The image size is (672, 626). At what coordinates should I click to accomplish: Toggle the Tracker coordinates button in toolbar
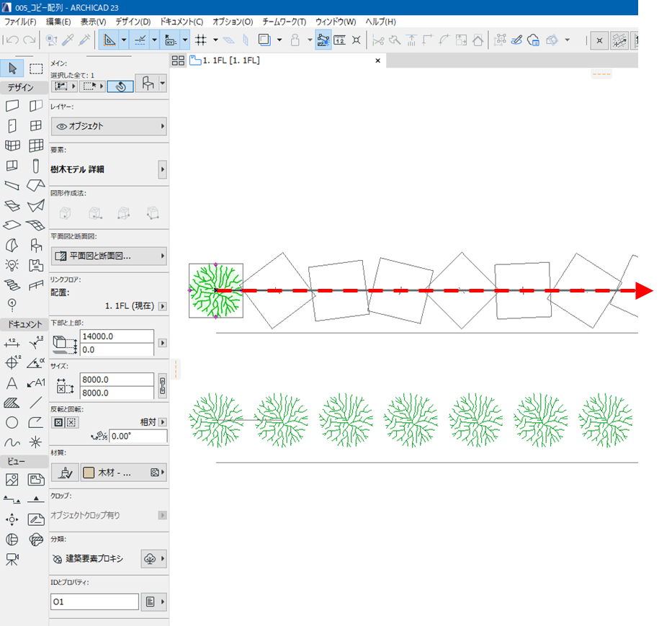pyautogui.click(x=171, y=40)
